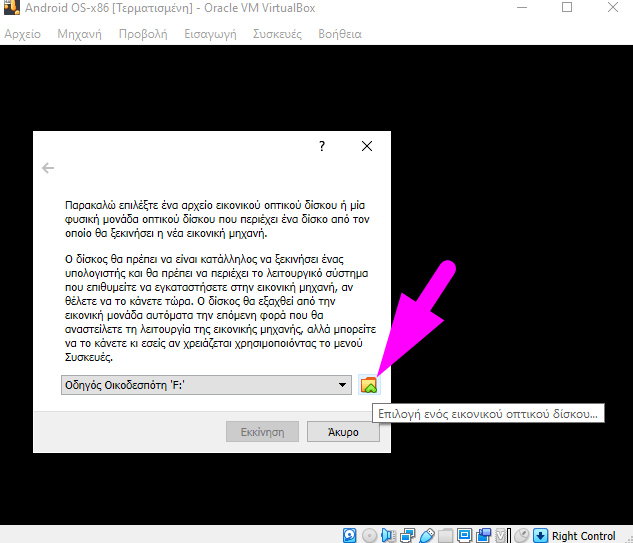The height and width of the screenshot is (543, 633).
Task: Close the disk selection dialog
Action: pyautogui.click(x=367, y=146)
